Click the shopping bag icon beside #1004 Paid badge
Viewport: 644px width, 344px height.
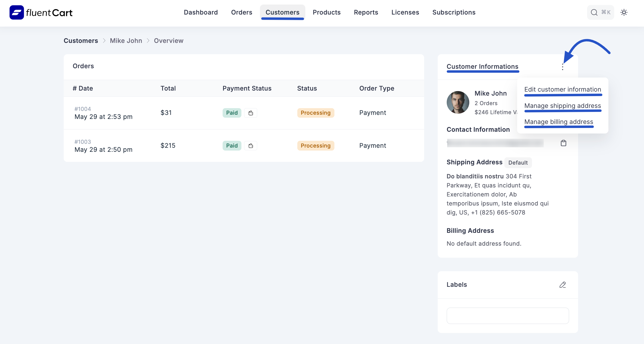[251, 113]
